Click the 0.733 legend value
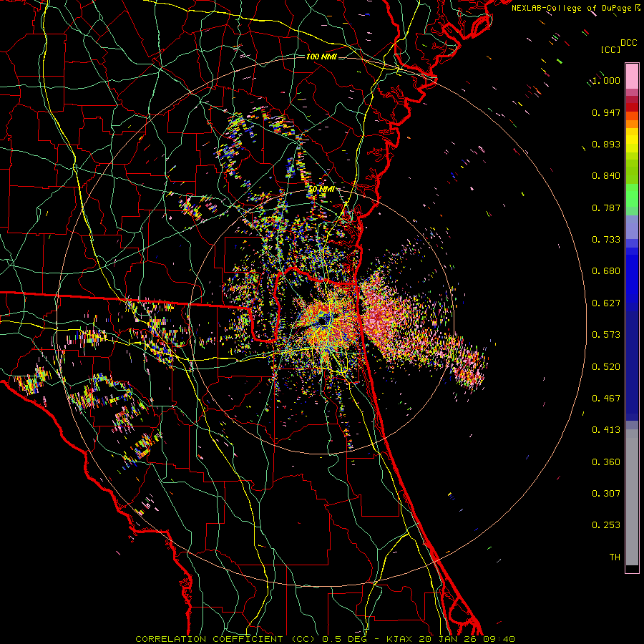The width and height of the screenshot is (644, 644). click(606, 240)
